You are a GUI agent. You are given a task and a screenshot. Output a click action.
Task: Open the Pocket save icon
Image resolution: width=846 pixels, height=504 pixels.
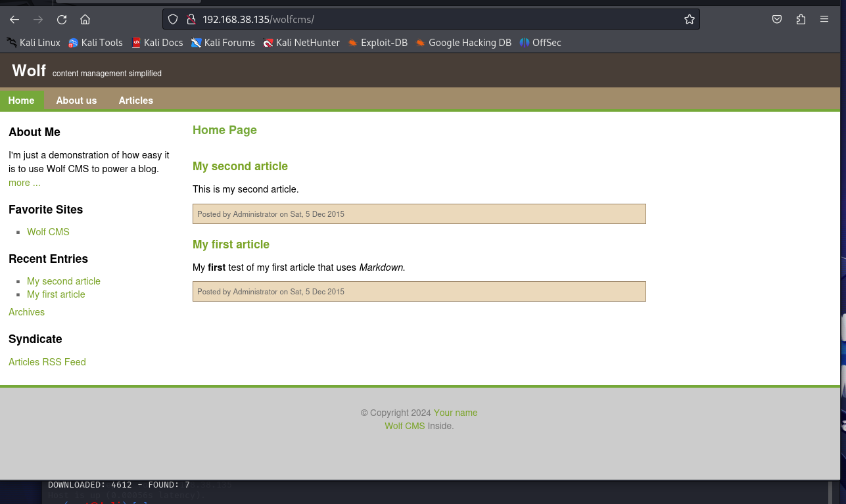click(x=777, y=20)
